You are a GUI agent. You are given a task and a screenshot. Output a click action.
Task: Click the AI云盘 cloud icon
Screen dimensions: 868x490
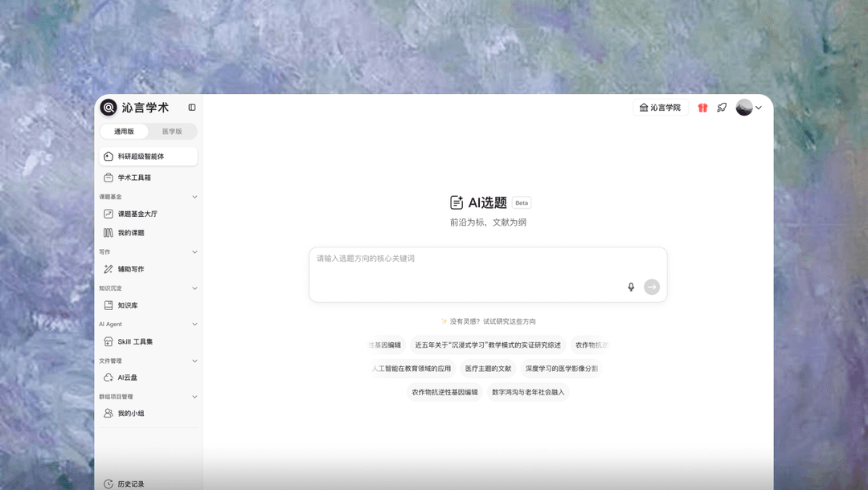108,378
